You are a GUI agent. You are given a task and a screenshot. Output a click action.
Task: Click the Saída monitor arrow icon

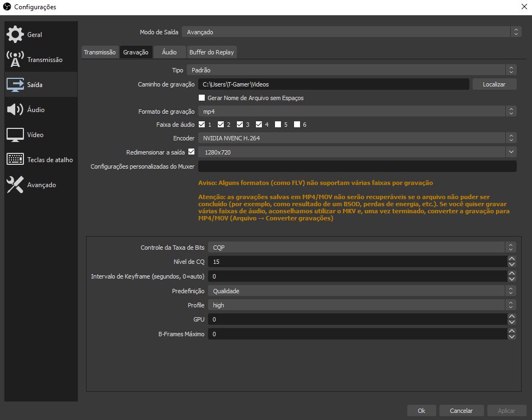point(15,84)
